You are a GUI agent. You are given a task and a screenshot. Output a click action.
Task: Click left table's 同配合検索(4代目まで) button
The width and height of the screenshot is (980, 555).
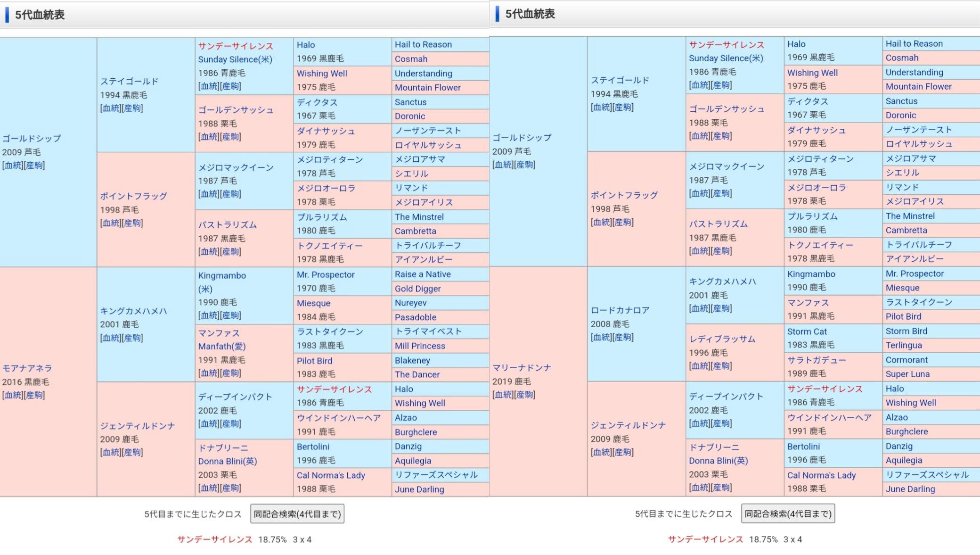pos(297,514)
